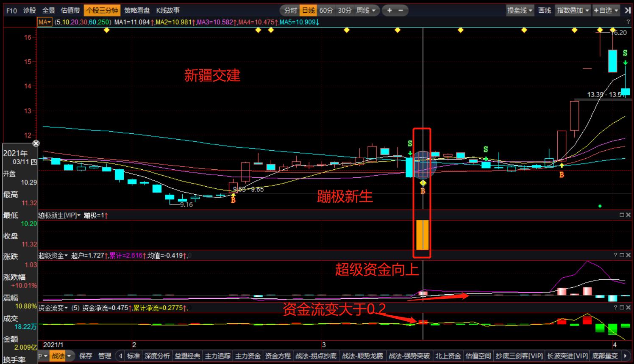634x364 pixels.
Task: Open the help ? icon on the 超级资金 panel
Action: tap(615, 255)
